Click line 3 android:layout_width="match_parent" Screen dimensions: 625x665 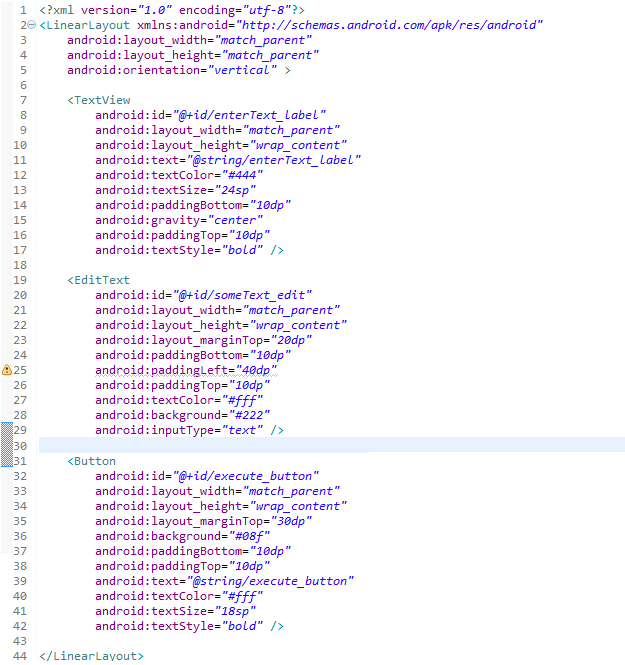(189, 40)
